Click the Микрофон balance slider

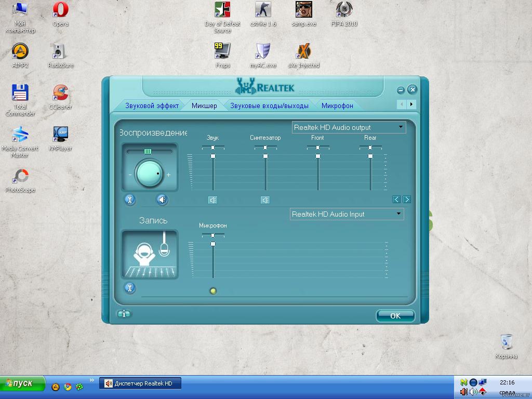point(213,235)
